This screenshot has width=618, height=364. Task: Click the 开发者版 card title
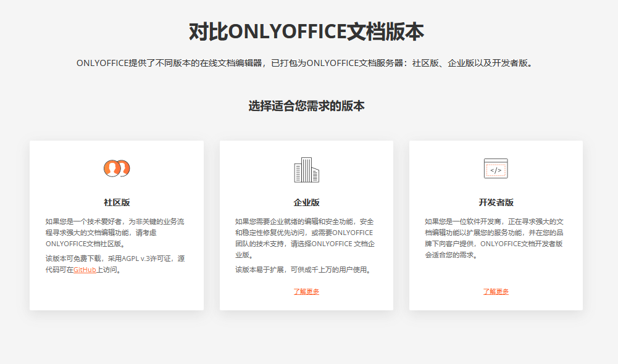pyautogui.click(x=496, y=202)
